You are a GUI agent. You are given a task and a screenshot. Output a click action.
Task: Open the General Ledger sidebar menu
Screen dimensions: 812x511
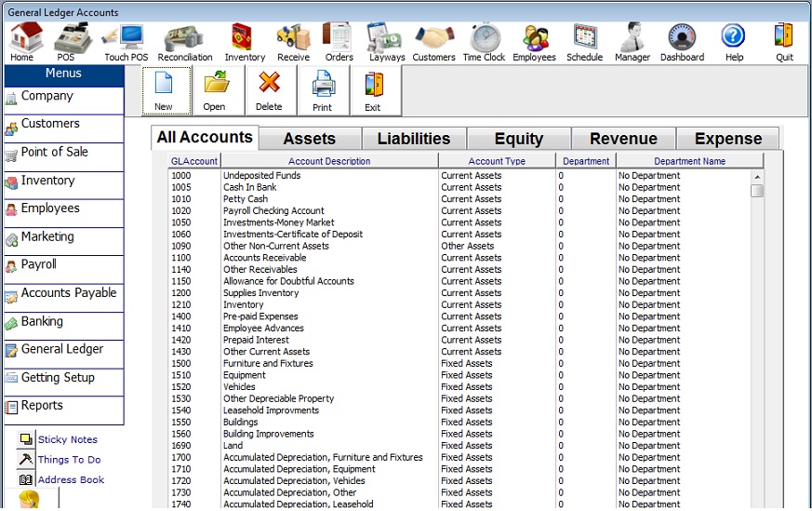tap(63, 354)
